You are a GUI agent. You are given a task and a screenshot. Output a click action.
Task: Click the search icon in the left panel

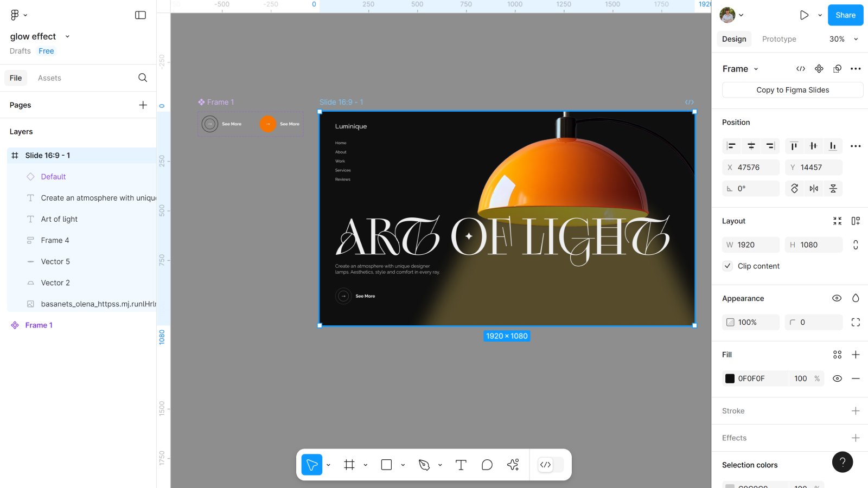[x=143, y=78]
